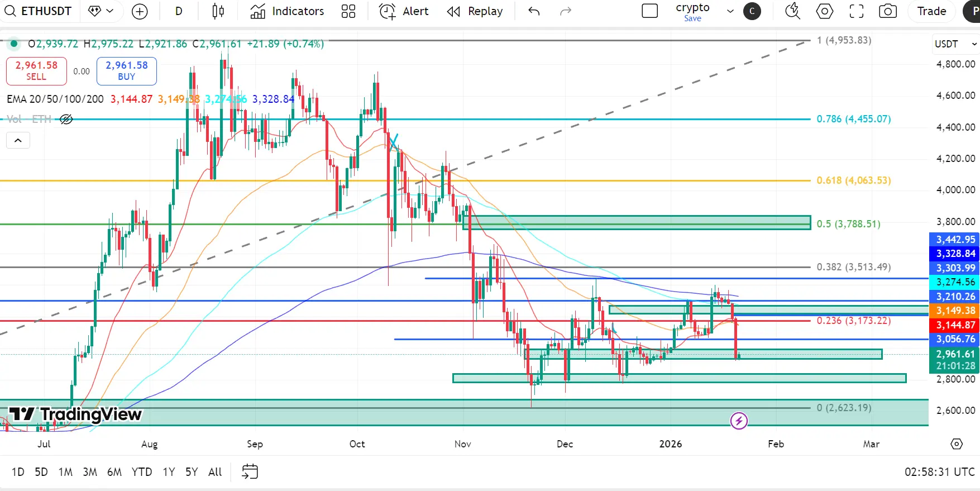The width and height of the screenshot is (980, 491).
Task: Show All available chart history
Action: (x=215, y=472)
